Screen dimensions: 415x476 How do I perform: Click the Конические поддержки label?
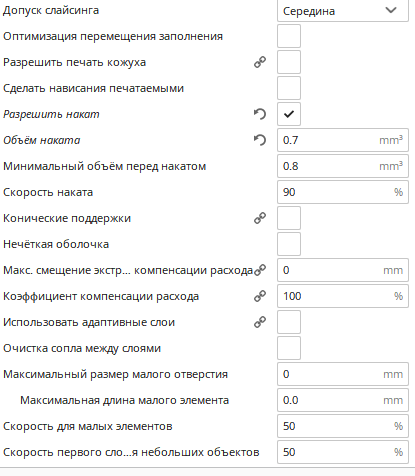point(67,219)
